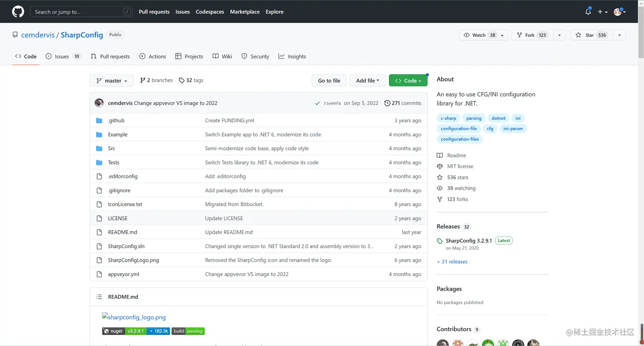Viewport: 644px width, 346px height.
Task: Open README.md table of contents icon
Action: click(99, 297)
